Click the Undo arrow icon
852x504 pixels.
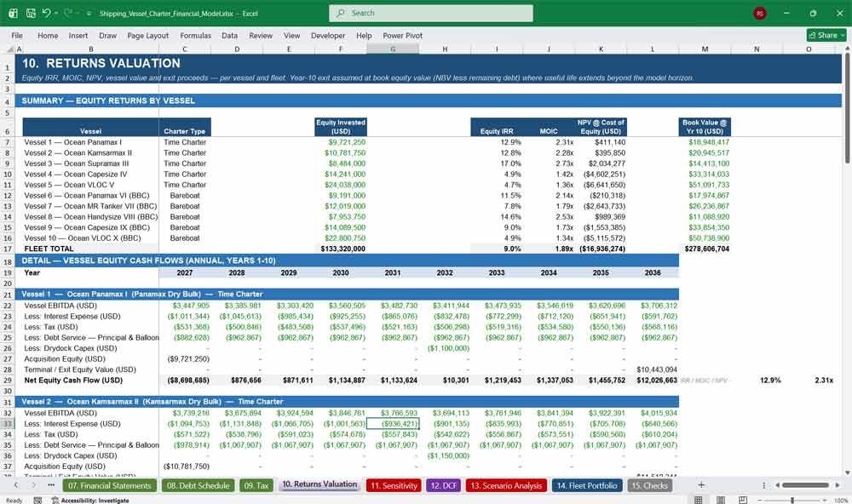click(x=46, y=13)
